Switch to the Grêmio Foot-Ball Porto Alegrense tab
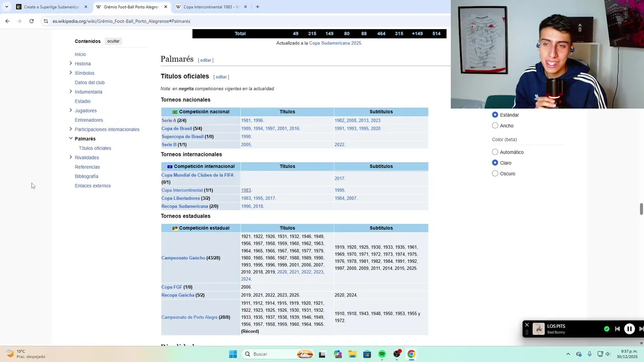The image size is (644, 362). coord(131,7)
